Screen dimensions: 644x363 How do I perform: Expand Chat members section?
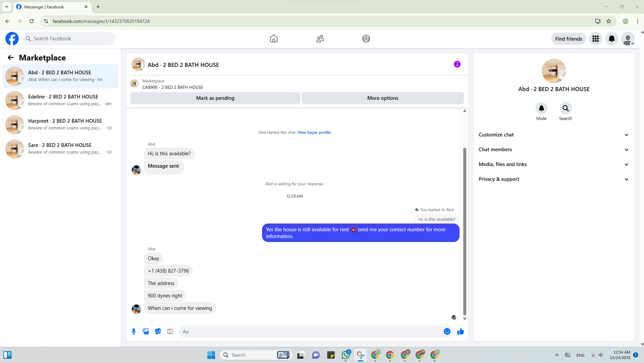(554, 150)
